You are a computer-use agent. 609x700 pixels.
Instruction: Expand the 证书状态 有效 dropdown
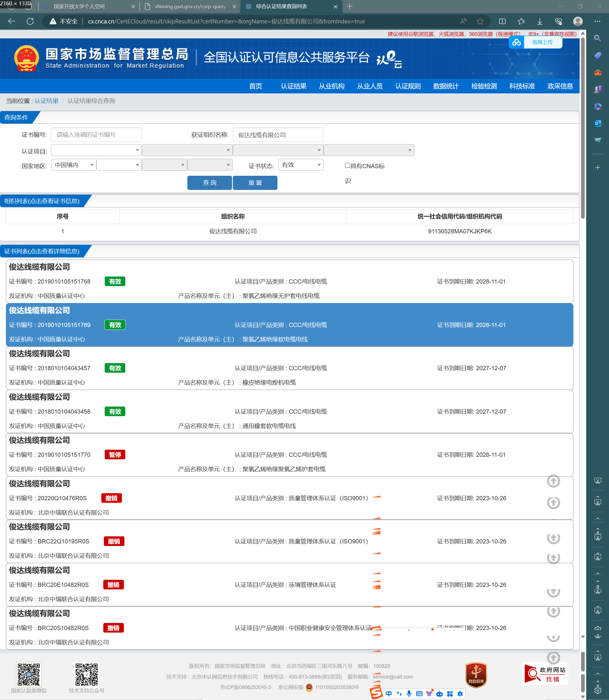(301, 165)
